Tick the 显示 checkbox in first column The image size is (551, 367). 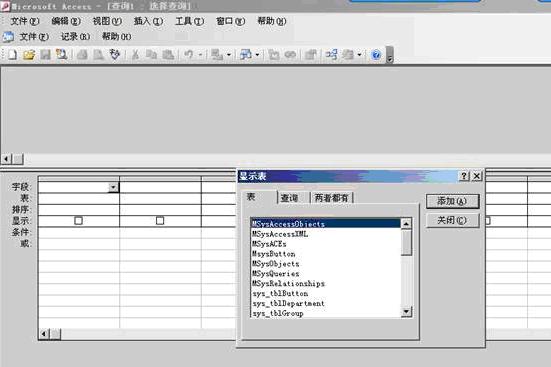[78, 220]
